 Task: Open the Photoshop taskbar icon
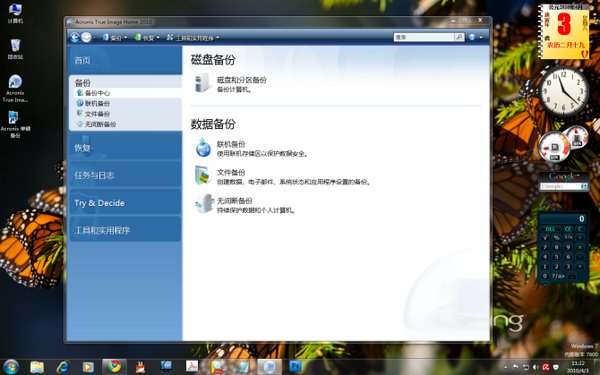[x=295, y=367]
